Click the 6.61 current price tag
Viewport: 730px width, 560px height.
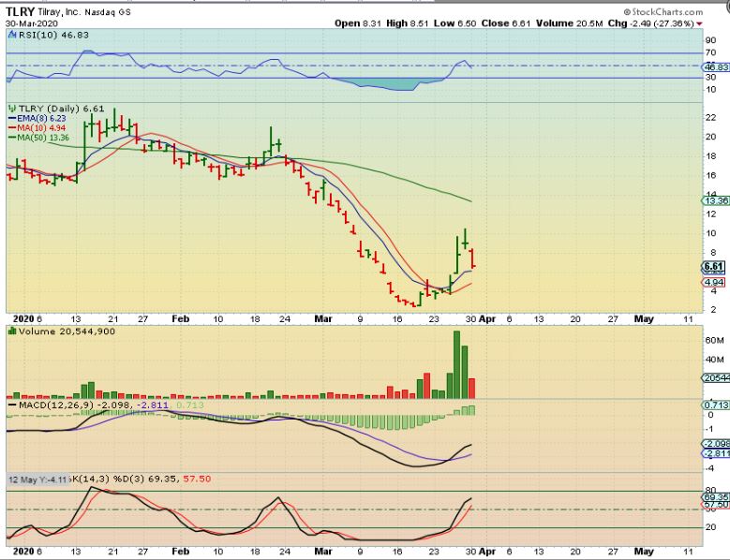click(x=716, y=267)
